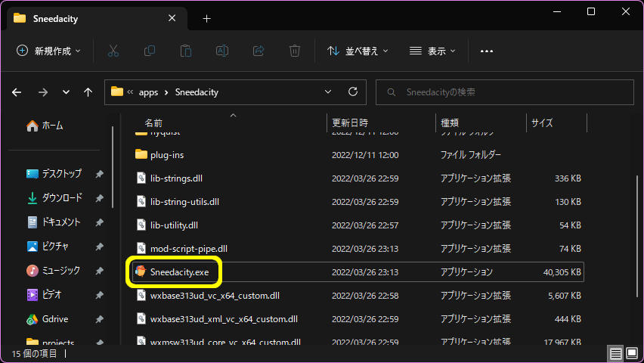
Task: Open the 表示 view dropdown
Action: (x=432, y=51)
